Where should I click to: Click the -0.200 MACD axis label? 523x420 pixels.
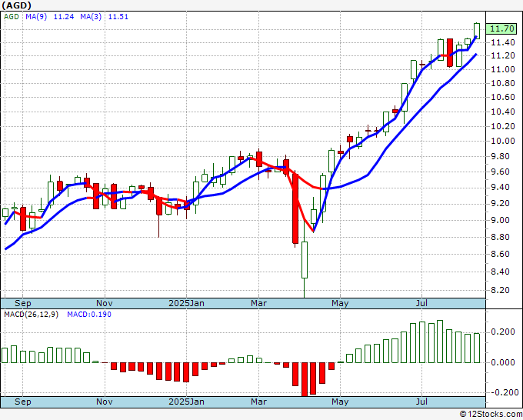tap(503, 392)
